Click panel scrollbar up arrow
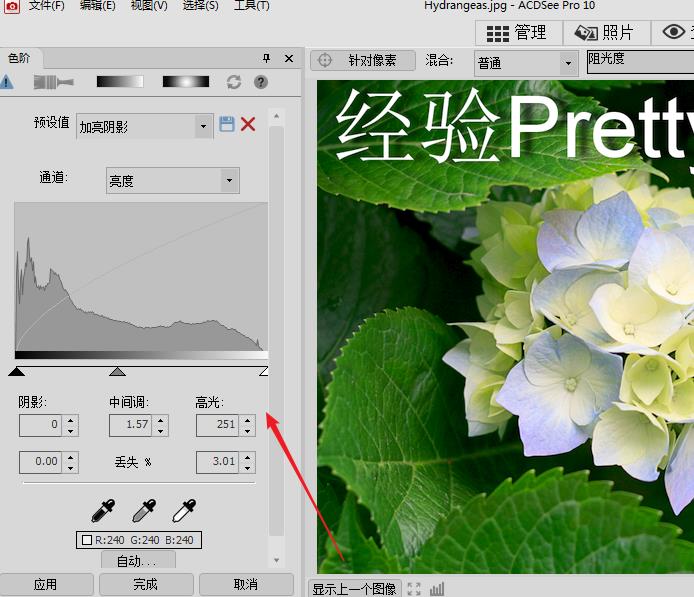Image resolution: width=694 pixels, height=597 pixels. pos(277,116)
